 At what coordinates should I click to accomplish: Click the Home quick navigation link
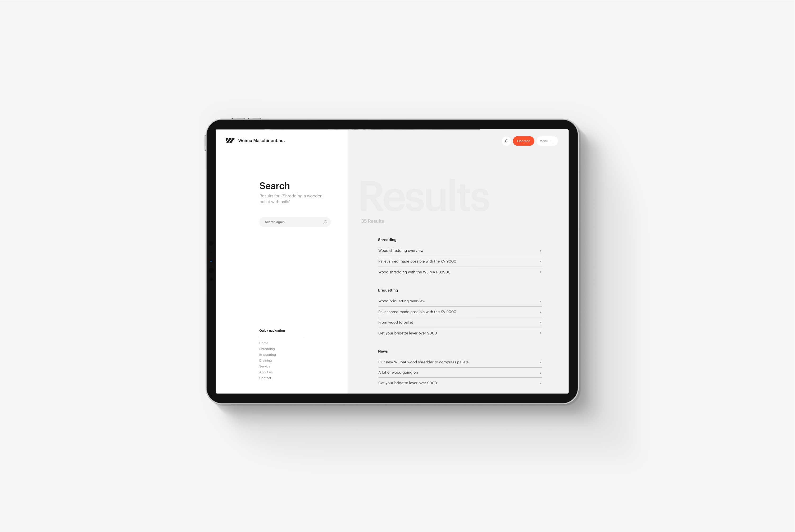(263, 343)
